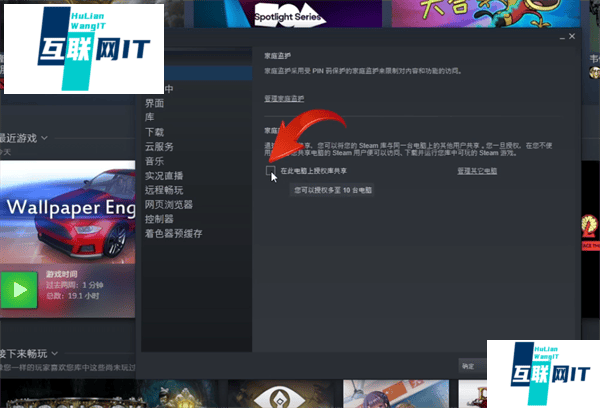Open the 实况直播 settings category
Viewport: 600px width, 408px height.
[x=163, y=175]
